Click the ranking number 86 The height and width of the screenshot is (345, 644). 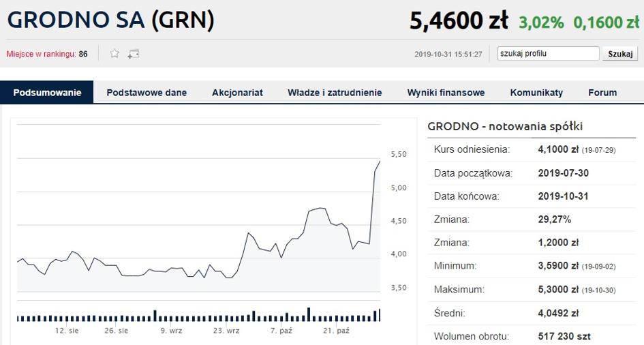83,55
